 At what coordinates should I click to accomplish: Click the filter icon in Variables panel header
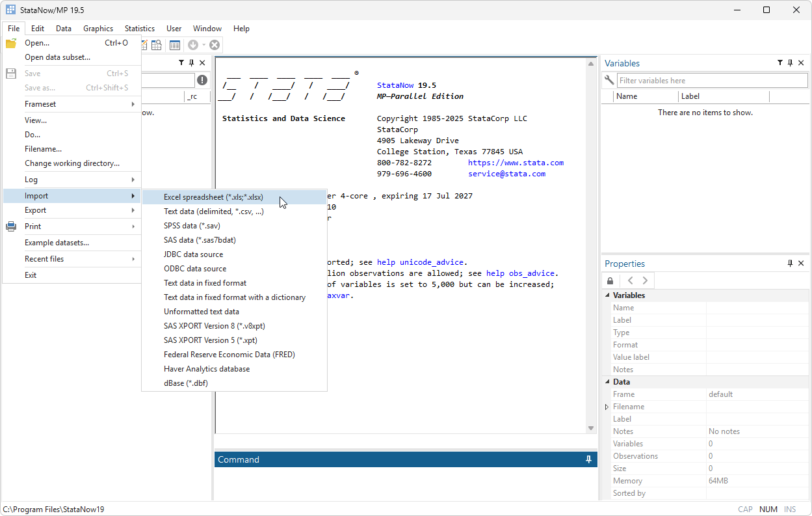pyautogui.click(x=779, y=63)
